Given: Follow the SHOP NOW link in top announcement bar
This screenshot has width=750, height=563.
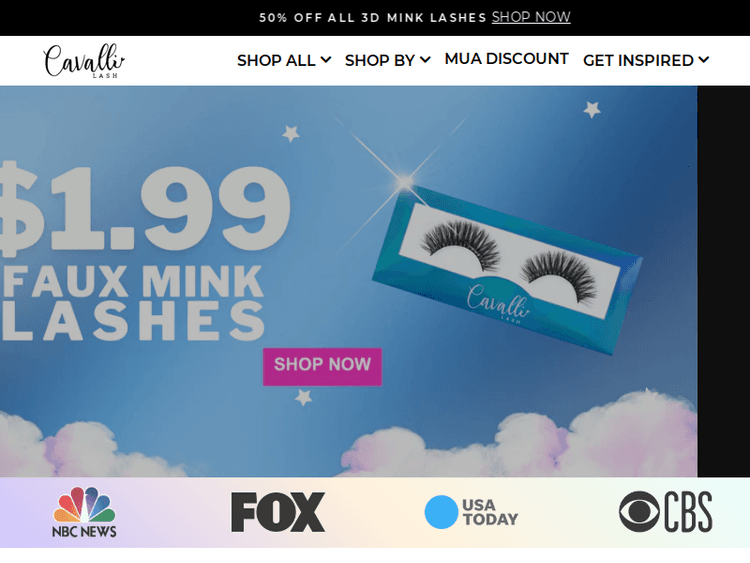Looking at the screenshot, I should 531,17.
